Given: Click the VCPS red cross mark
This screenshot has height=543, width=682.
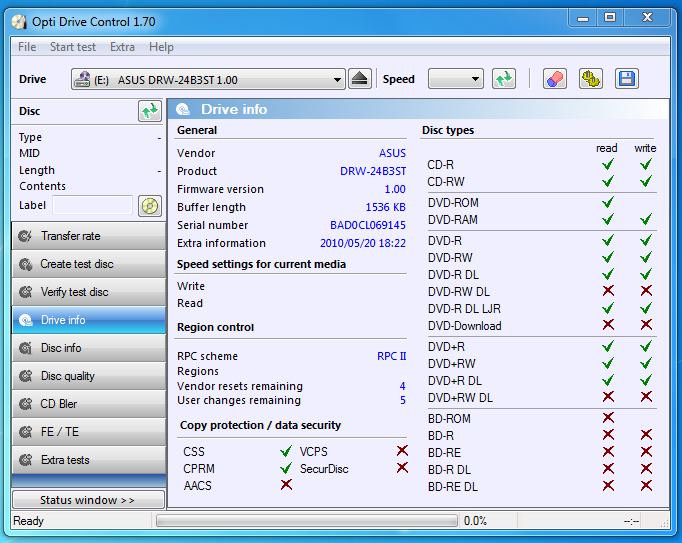Looking at the screenshot, I should pos(402,450).
